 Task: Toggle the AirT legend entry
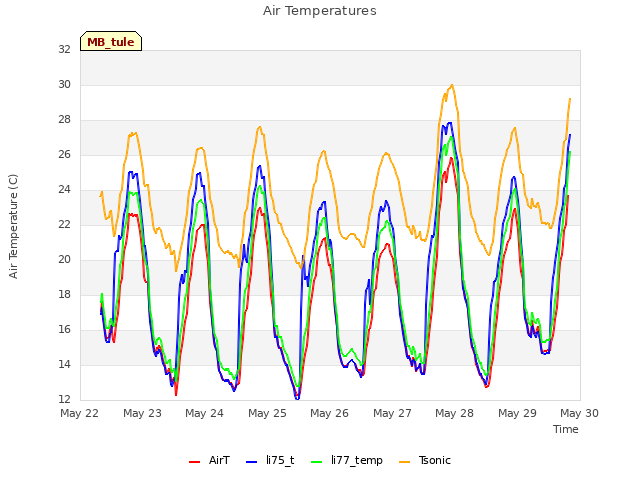pyautogui.click(x=209, y=460)
